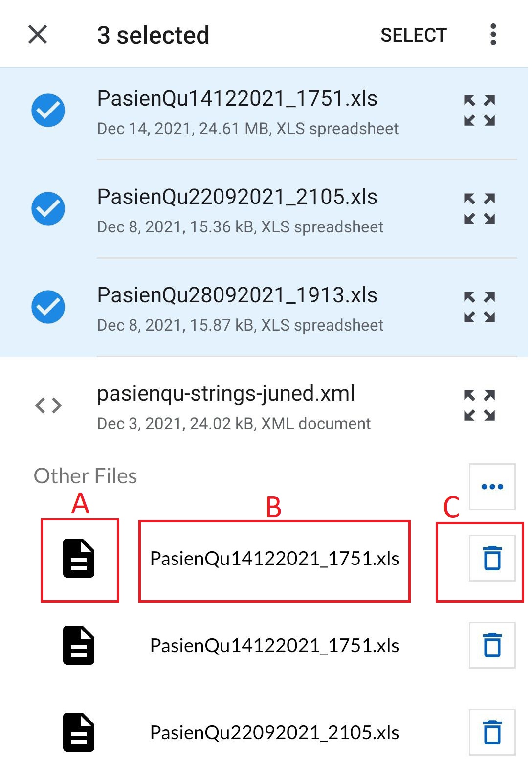Uncheck PasienQu14122021_1751.xls in selected list
Viewport: 532px width, 767px height.
coord(48,110)
